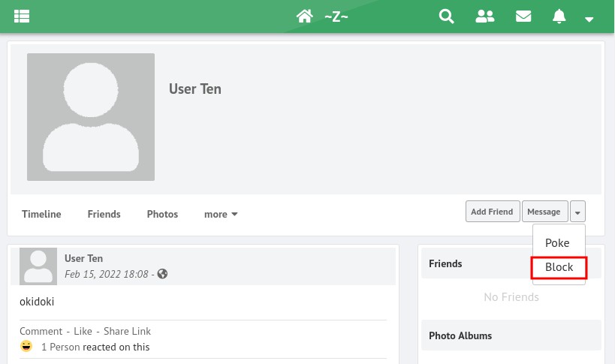Toggle the dropdown next to Message button
This screenshot has width=615, height=364.
[x=577, y=212]
